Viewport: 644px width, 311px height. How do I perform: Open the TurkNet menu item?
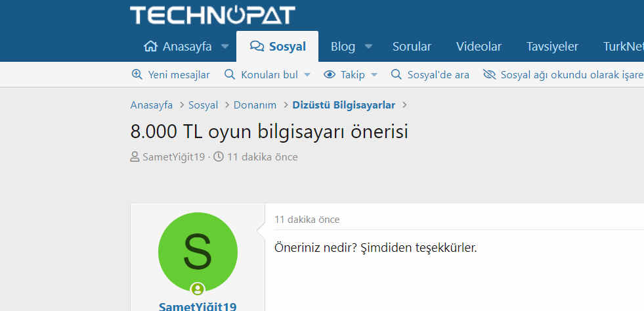click(x=623, y=47)
